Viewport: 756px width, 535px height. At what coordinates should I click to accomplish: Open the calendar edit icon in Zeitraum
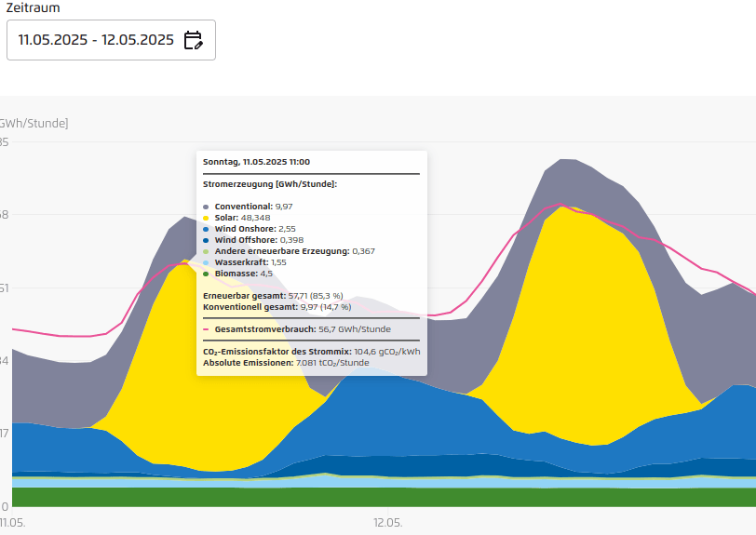[x=194, y=40]
